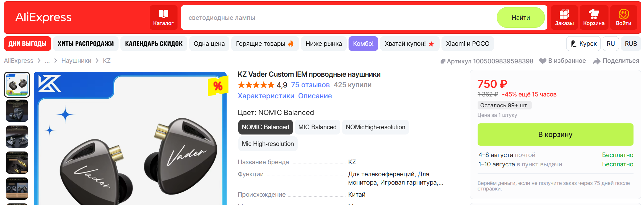
Task: Click the 1–10 августа в пункт выдачи line
Action: 520,164
